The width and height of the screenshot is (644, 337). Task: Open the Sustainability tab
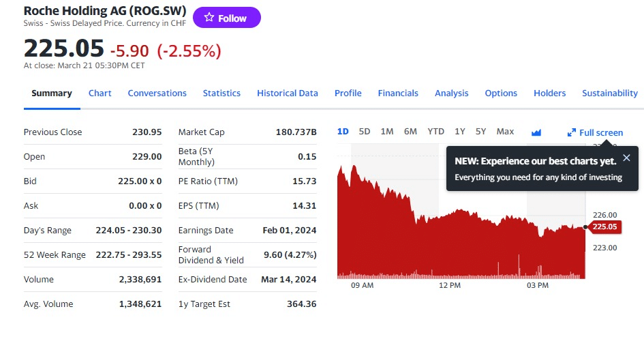click(609, 93)
